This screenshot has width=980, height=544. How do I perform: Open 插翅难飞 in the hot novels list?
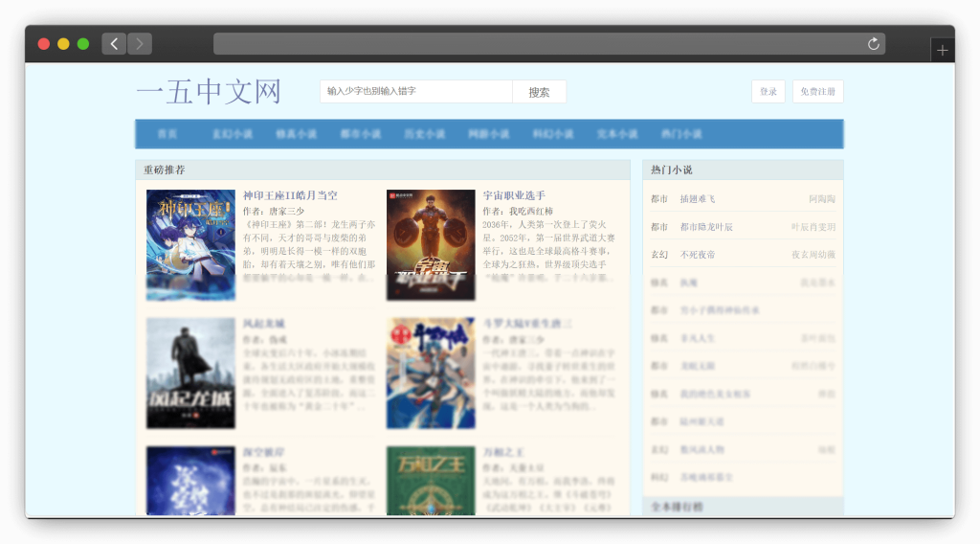point(698,199)
